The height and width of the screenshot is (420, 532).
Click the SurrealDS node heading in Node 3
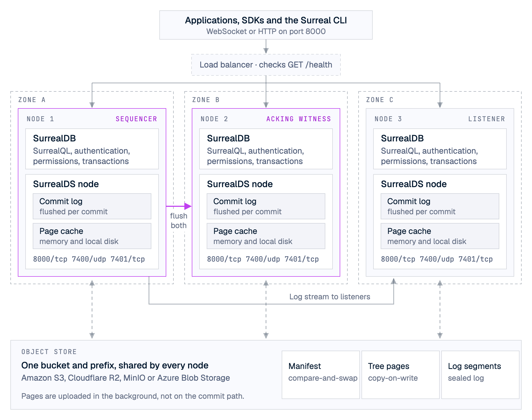[414, 184]
